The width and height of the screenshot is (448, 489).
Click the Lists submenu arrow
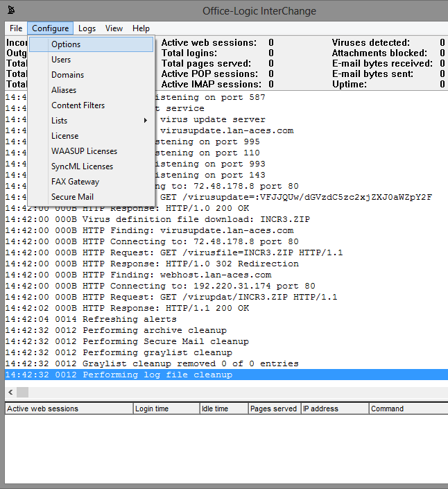pos(145,121)
